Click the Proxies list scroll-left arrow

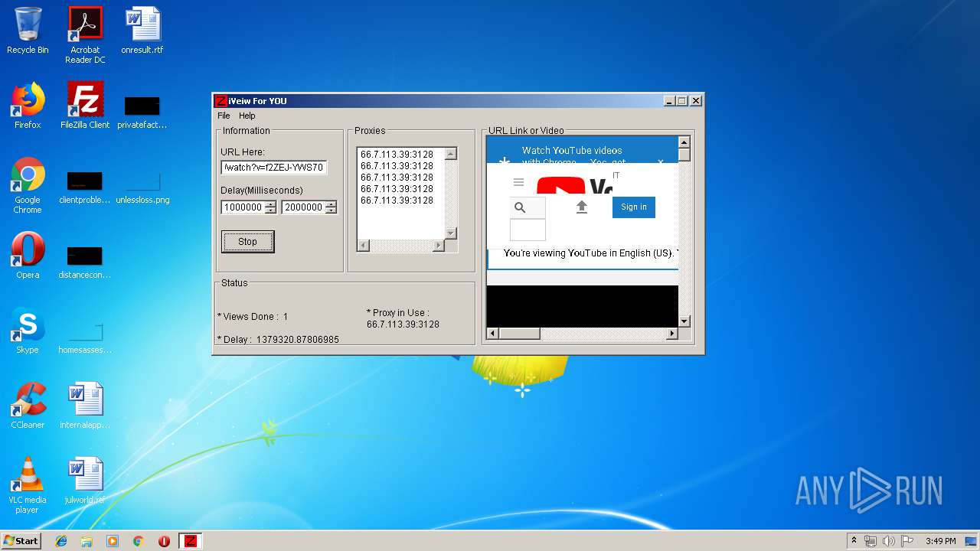pos(363,246)
